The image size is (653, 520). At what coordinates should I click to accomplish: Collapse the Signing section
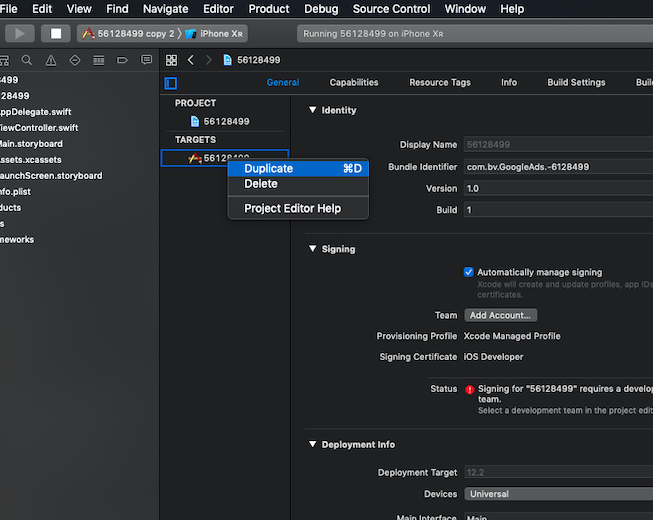pos(312,249)
